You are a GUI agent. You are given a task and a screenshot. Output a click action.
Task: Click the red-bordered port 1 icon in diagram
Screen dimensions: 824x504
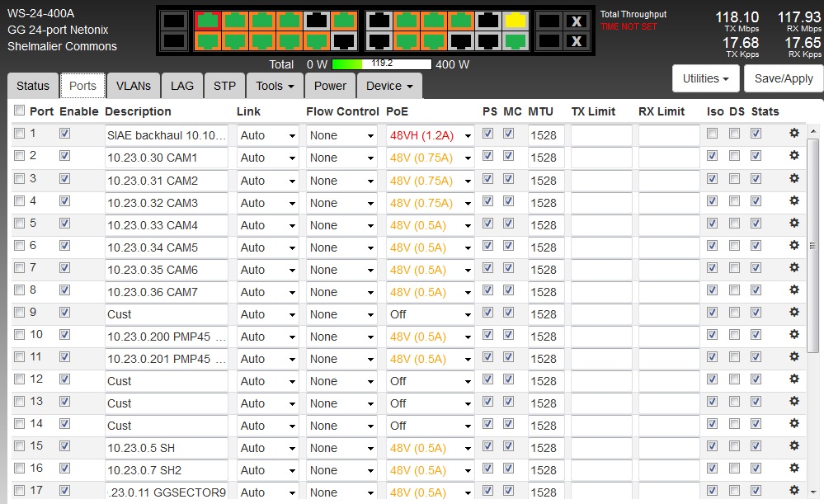[208, 21]
